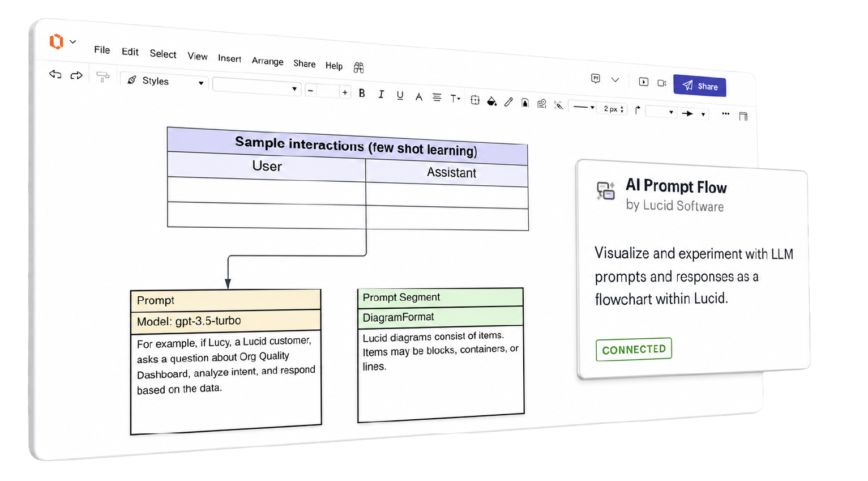Screen dimensions: 868x481
Task: Click the blue Share button
Action: [x=700, y=86]
